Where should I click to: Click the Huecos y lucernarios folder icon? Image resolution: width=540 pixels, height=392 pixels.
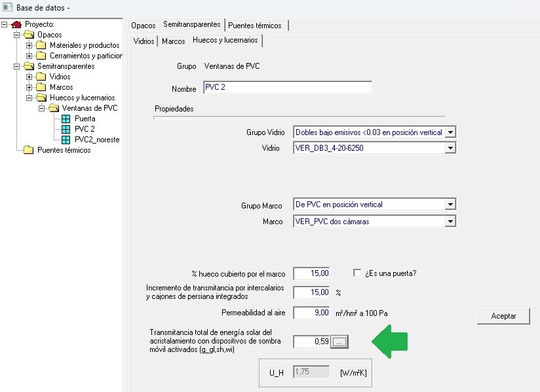coord(41,98)
